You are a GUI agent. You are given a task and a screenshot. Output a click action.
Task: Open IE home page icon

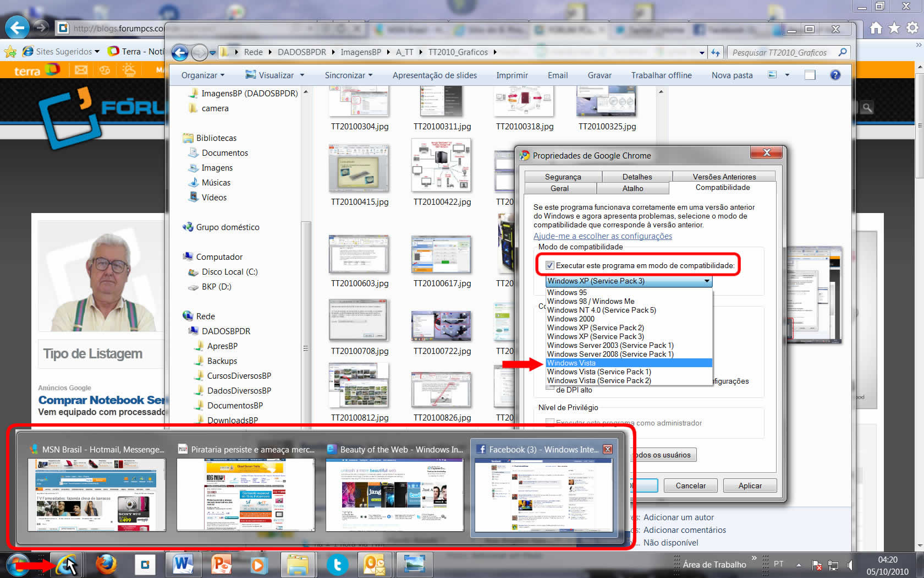click(x=876, y=28)
